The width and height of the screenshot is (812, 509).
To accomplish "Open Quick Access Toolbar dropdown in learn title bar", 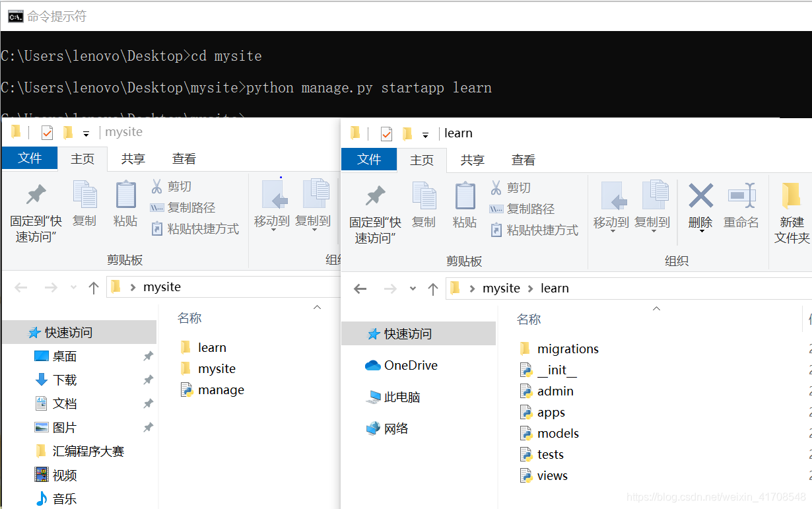I will click(x=425, y=135).
